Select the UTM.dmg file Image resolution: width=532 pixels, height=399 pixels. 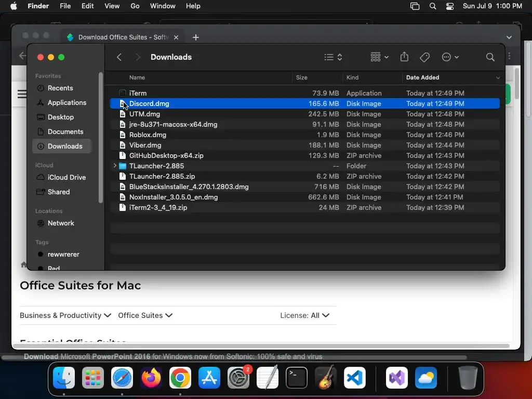click(x=304, y=114)
